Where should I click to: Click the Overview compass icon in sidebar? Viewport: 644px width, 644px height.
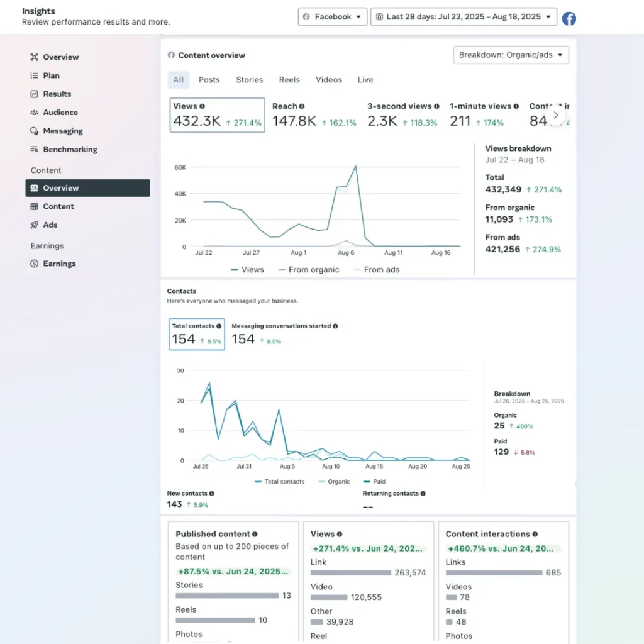click(x=34, y=57)
